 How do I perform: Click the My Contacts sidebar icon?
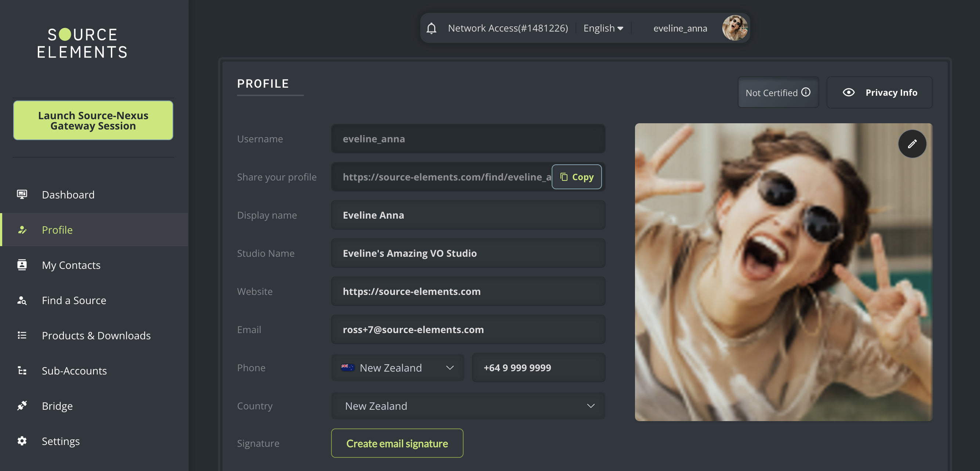(22, 264)
